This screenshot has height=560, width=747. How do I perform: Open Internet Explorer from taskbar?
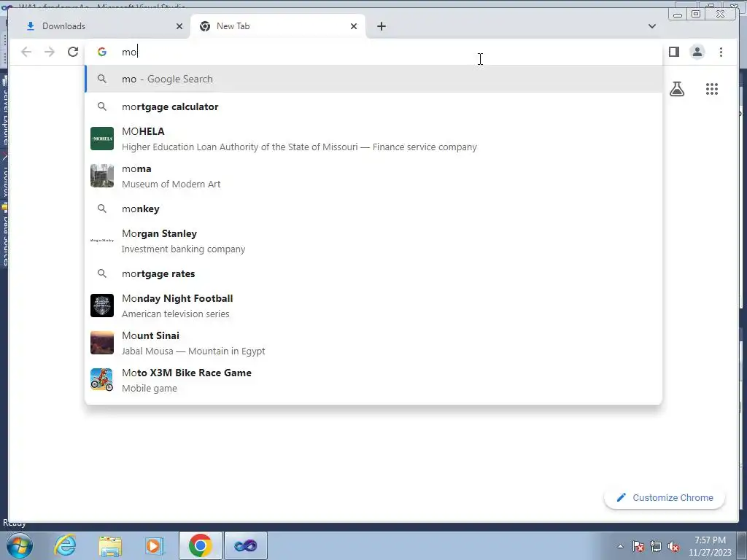[65, 545]
